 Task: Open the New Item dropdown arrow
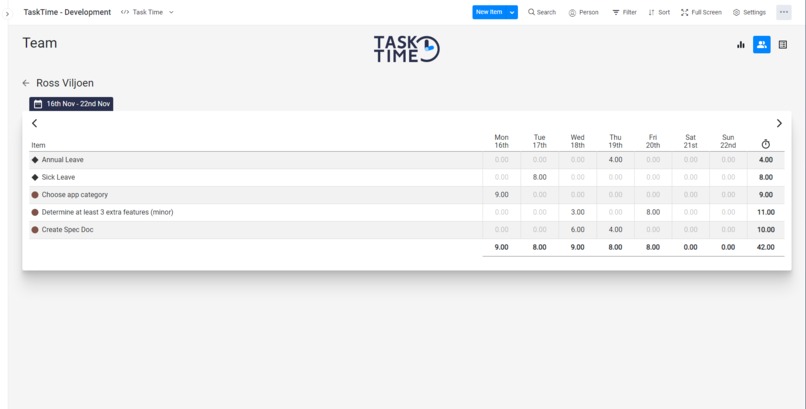click(512, 12)
